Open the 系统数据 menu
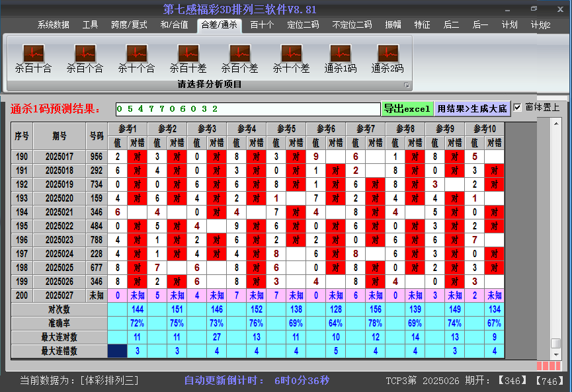The width and height of the screenshot is (572, 392). point(53,25)
